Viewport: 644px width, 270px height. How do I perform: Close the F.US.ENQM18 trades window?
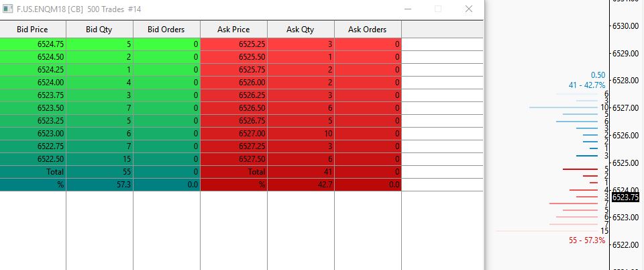click(469, 9)
